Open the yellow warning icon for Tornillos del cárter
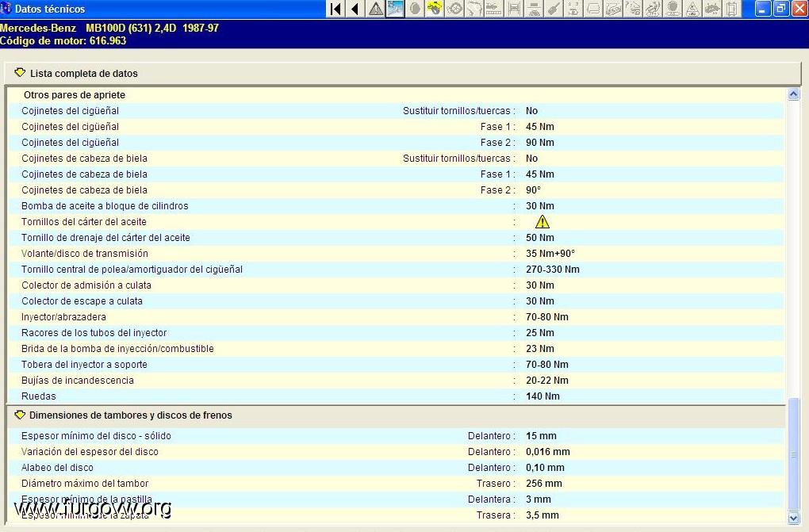 [543, 222]
